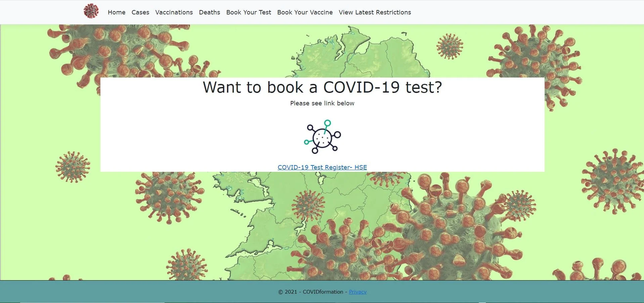Follow the COVID-19 Test Register- HSE link

click(x=322, y=167)
